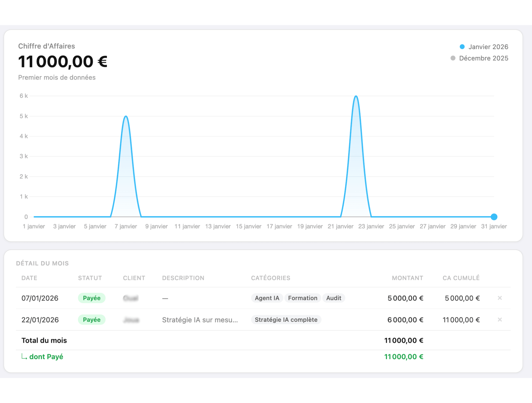Click the gray Décembre 2025 legend dot
532x403 pixels.
tap(453, 58)
